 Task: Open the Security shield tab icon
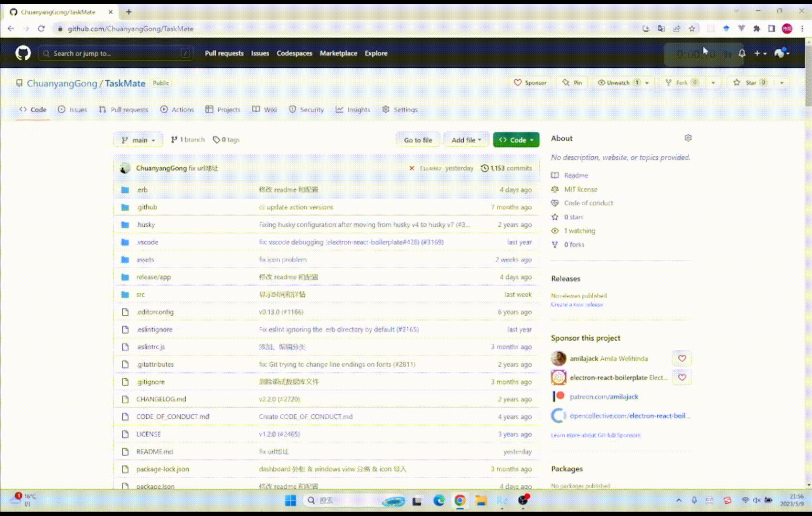[x=292, y=109]
